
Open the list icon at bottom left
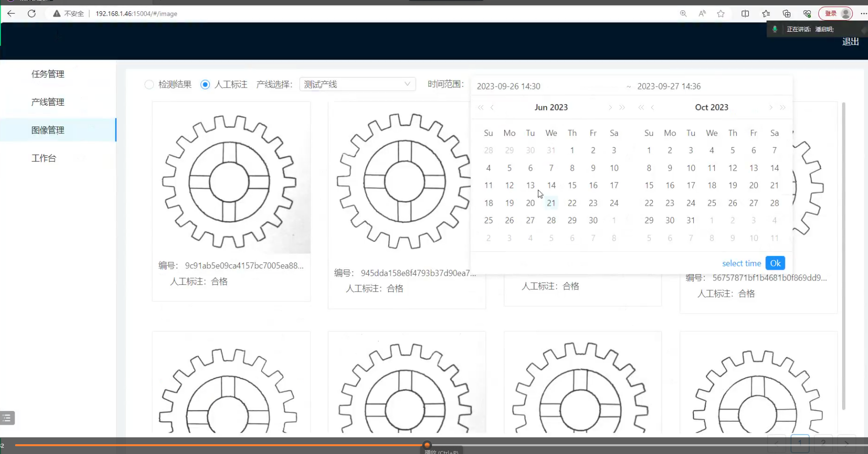(7, 418)
